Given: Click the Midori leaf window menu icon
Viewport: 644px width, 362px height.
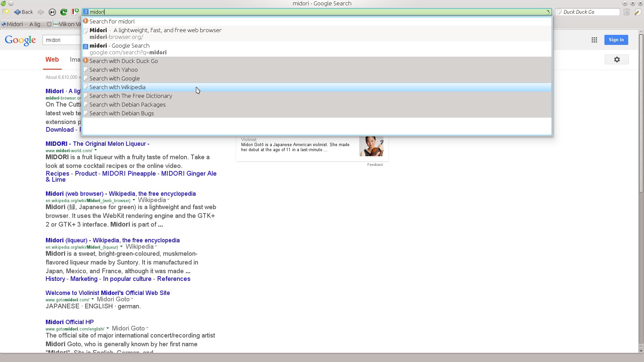Looking at the screenshot, I should click(3, 3).
